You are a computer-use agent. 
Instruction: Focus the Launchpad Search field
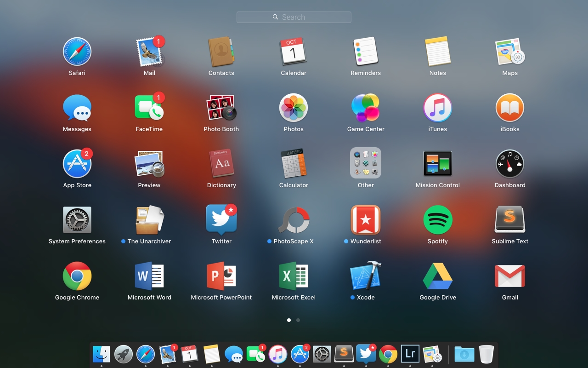click(x=294, y=17)
